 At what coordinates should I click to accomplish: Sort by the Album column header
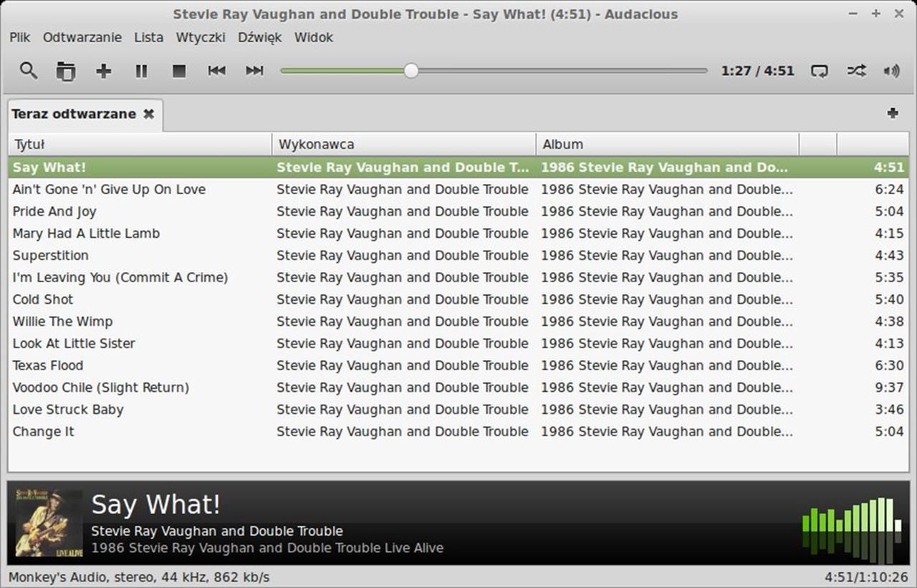(x=668, y=144)
